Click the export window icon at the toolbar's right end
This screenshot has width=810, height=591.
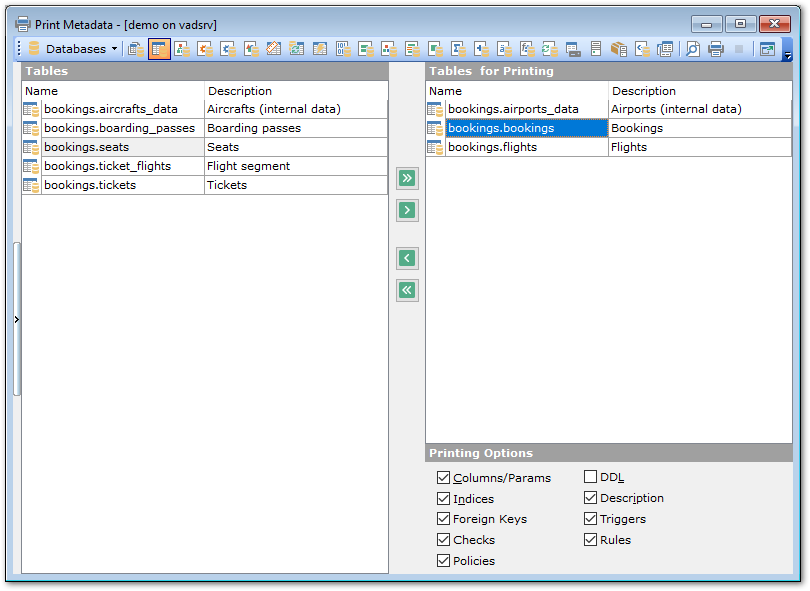(767, 48)
